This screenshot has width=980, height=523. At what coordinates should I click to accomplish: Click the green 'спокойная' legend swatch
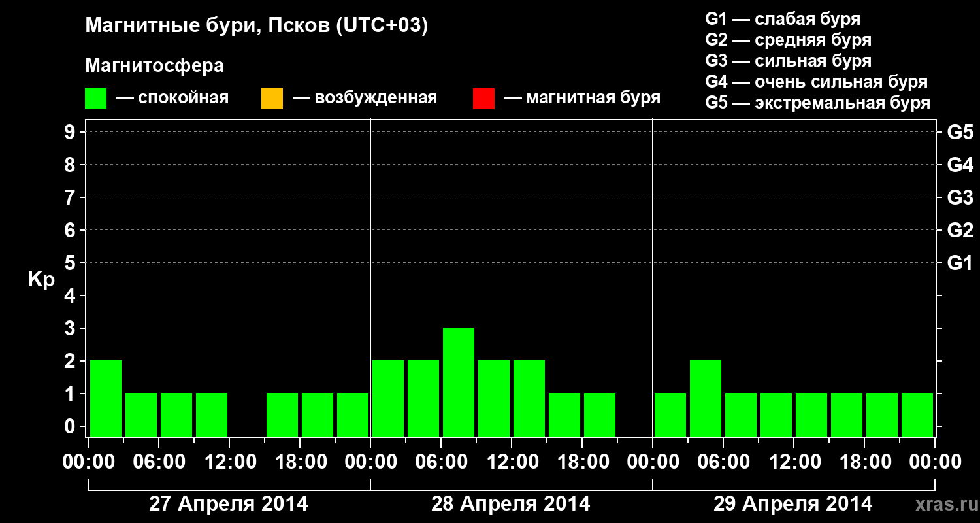(96, 99)
